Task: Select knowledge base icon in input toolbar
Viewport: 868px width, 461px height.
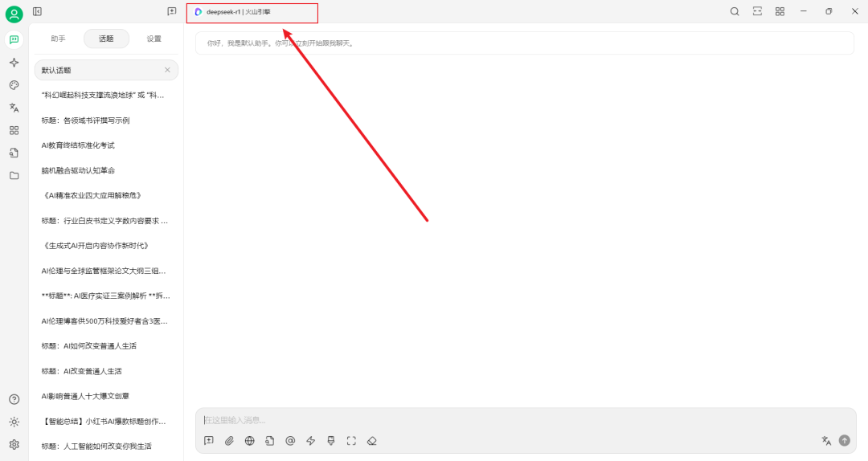Action: [269, 441]
